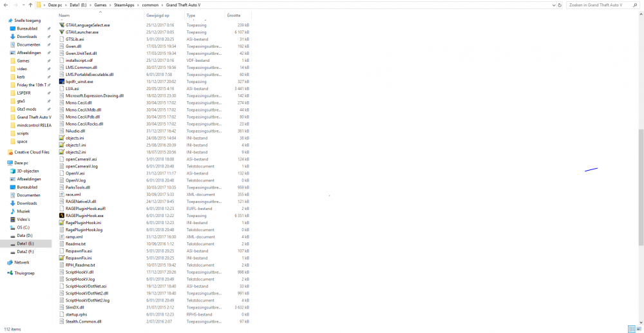Open recent locations dropdown beside forward arrow
The image size is (644, 333).
23,5
